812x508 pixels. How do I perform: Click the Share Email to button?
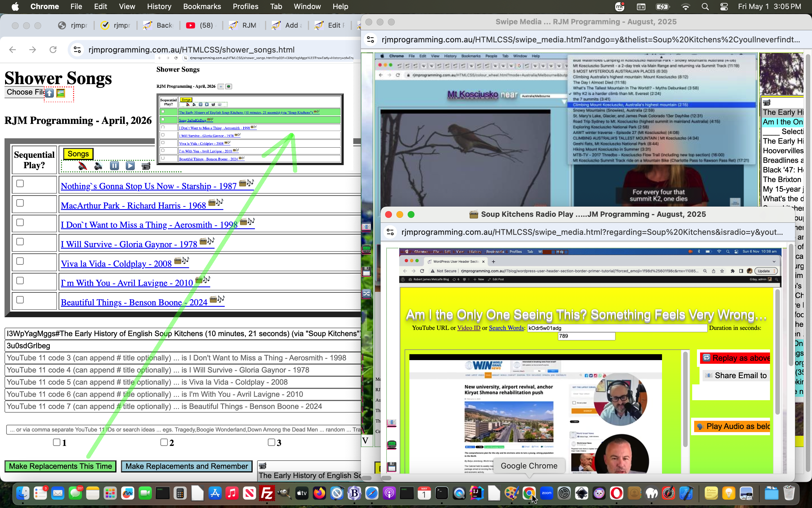click(x=736, y=375)
